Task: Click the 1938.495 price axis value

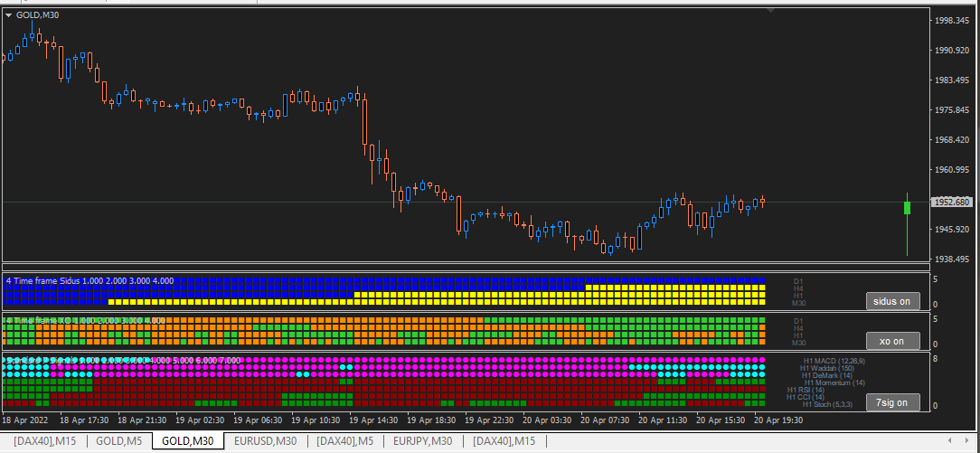Action: click(x=952, y=260)
